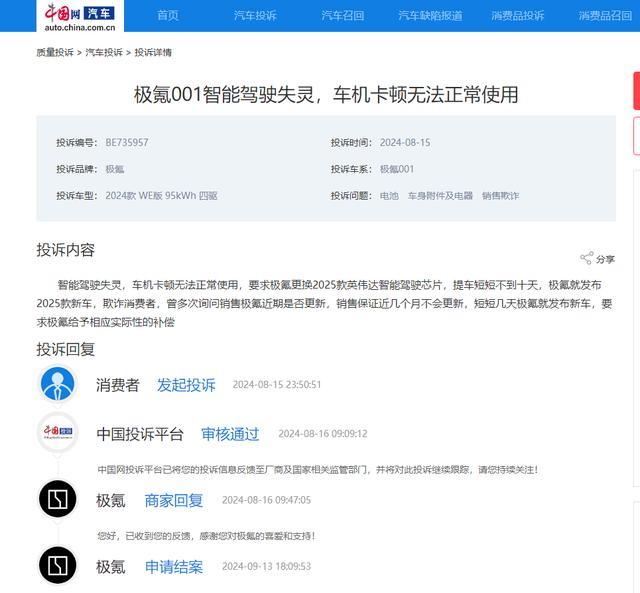
Task: Click the 投诉编号 field label
Action: tap(77, 142)
